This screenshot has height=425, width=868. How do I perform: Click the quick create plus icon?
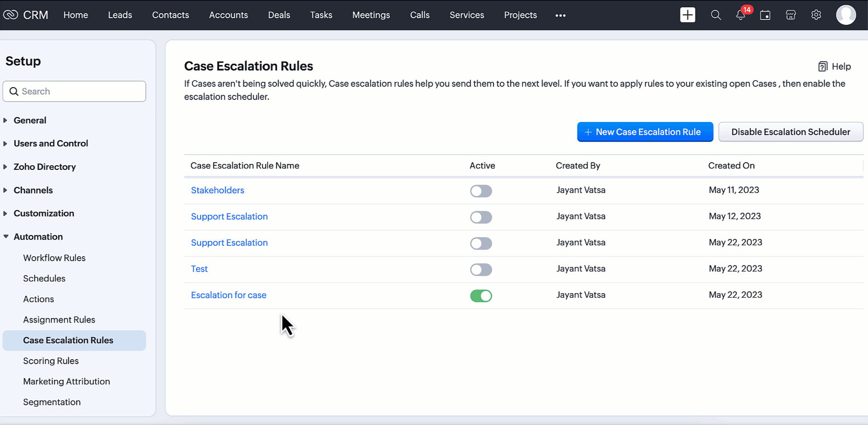tap(687, 15)
